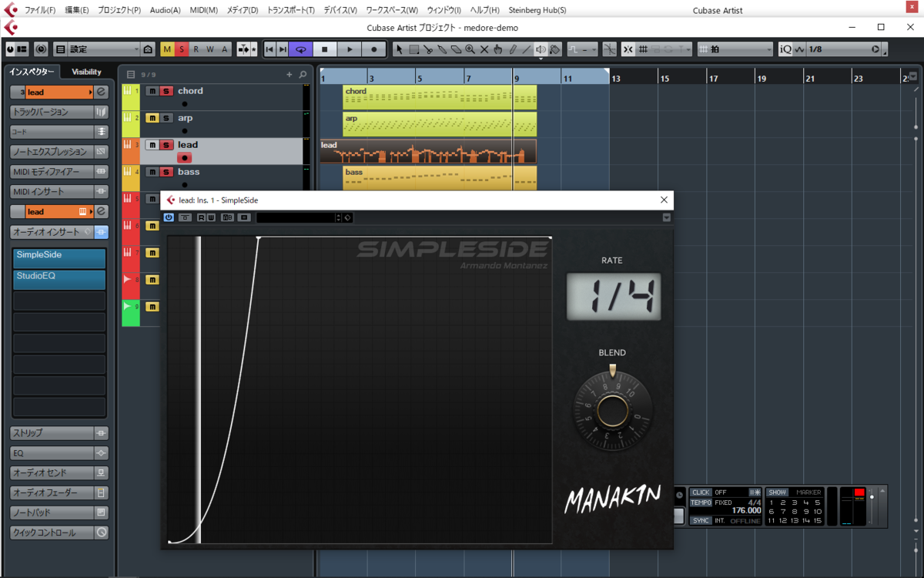Viewport: 924px width, 578px height.
Task: Toggle global Write automation W button
Action: coord(209,49)
